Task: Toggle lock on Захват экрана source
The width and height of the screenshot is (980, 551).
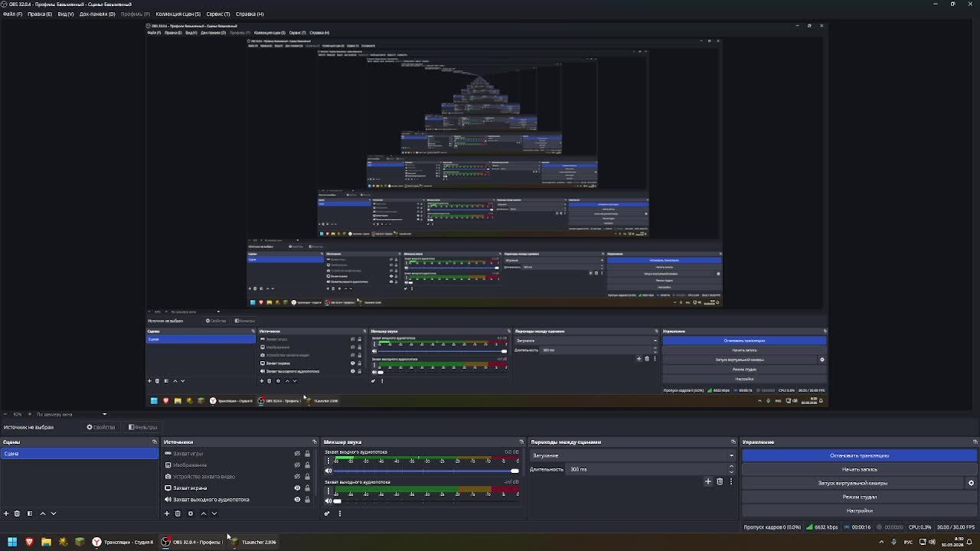Action: point(308,488)
